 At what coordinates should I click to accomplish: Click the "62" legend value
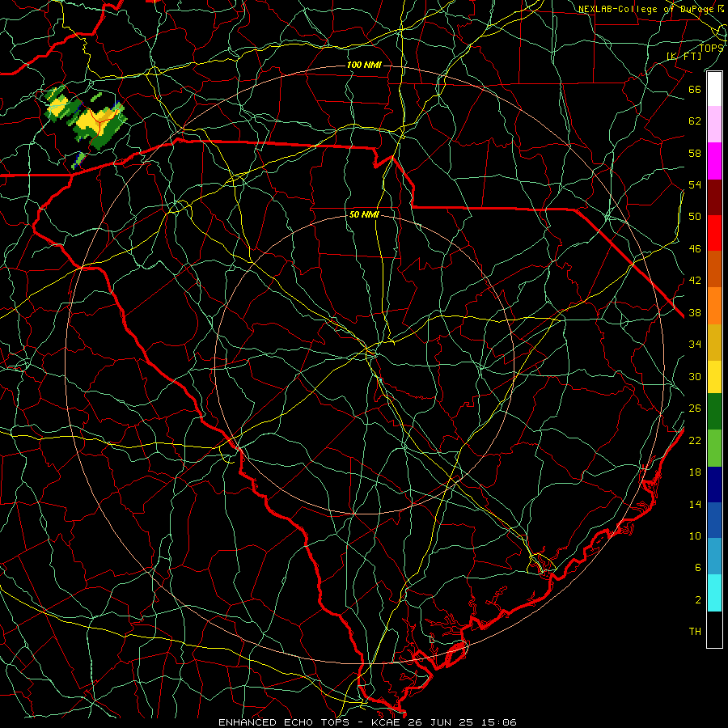pyautogui.click(x=695, y=121)
